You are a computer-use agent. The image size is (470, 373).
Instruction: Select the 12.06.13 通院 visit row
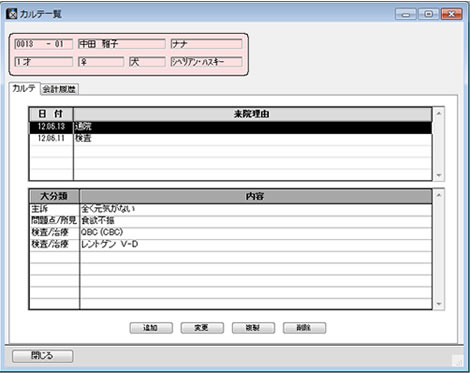(231, 127)
